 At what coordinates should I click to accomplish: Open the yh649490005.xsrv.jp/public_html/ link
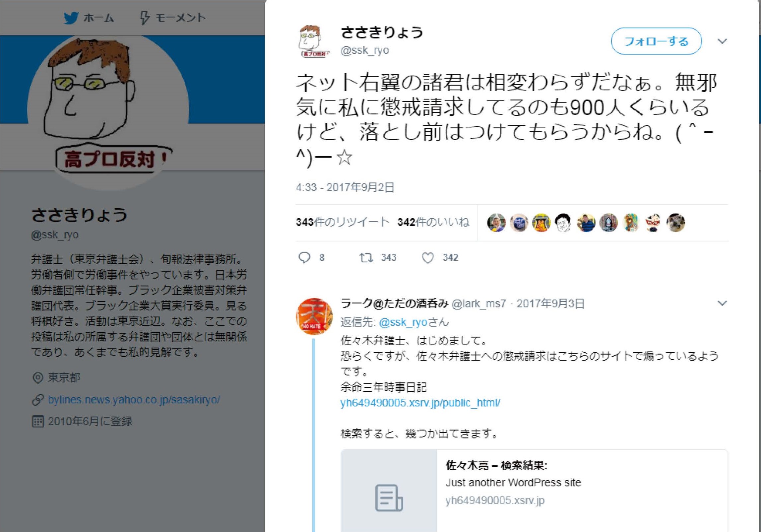click(x=420, y=403)
